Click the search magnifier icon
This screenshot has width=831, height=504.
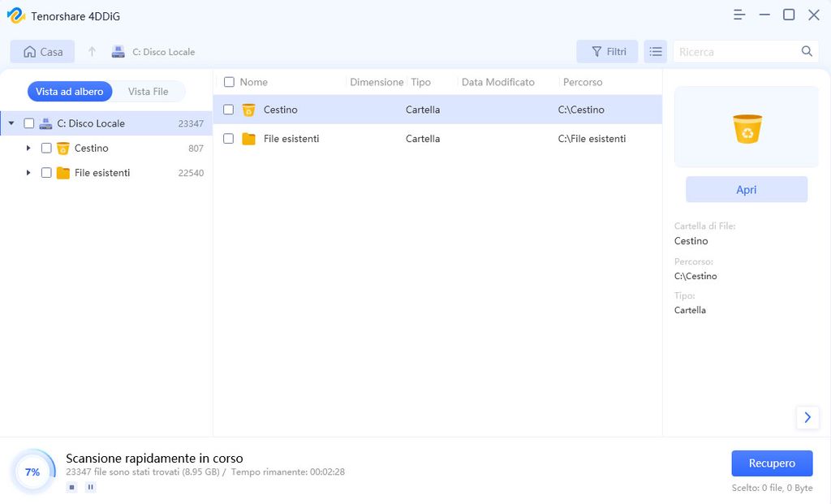[807, 51]
